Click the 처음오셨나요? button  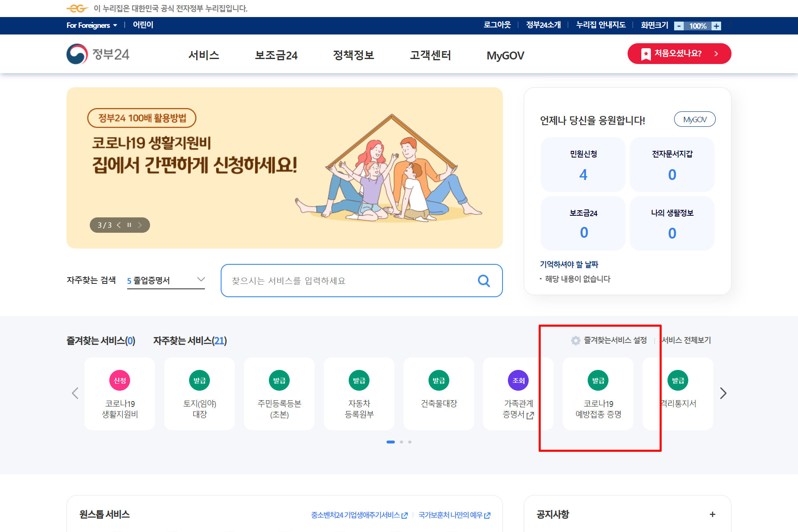(679, 54)
